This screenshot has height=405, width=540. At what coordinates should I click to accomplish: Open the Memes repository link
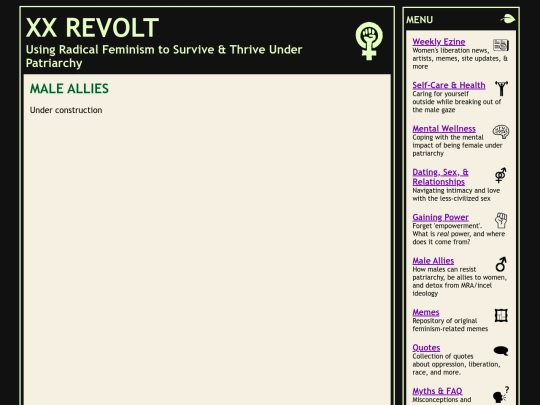click(x=426, y=312)
